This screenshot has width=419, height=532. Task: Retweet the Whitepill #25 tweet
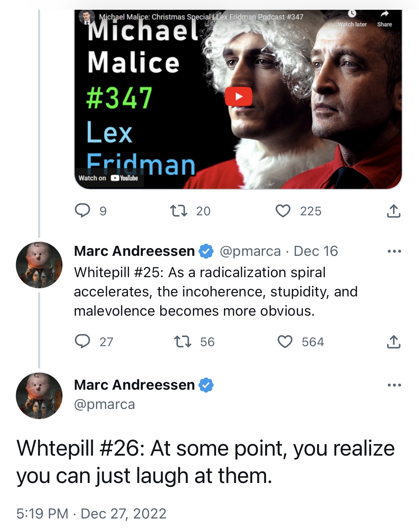[x=182, y=341]
